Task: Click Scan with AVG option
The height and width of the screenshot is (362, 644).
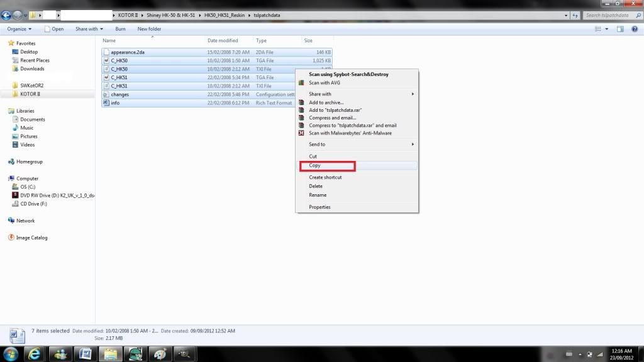Action: click(325, 83)
